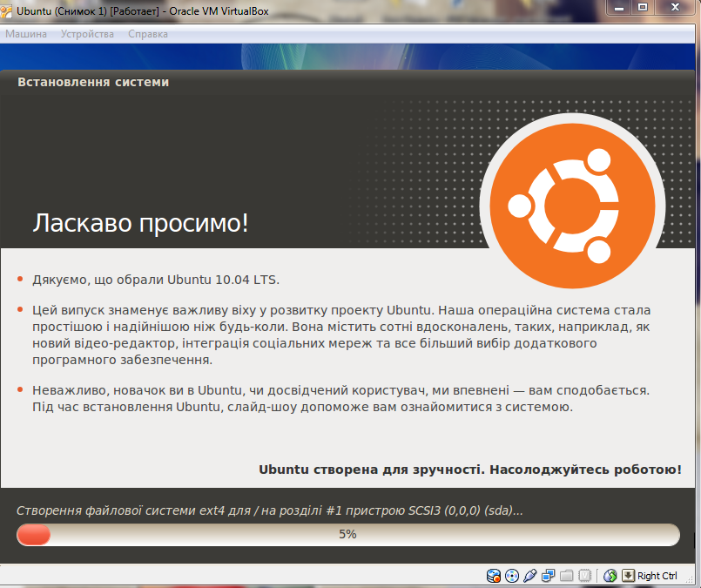Minimize the VirtualBox window
The height and width of the screenshot is (588, 701).
point(619,8)
